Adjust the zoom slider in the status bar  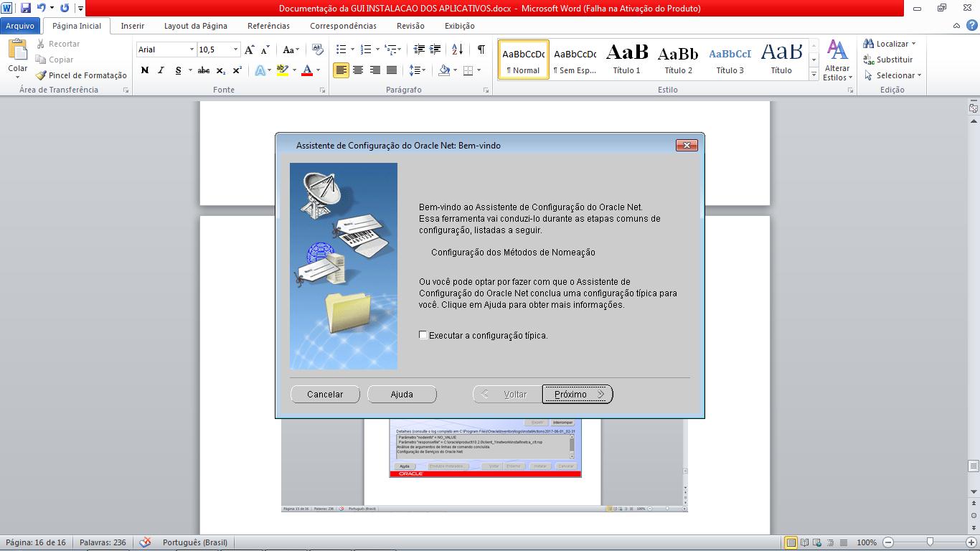930,542
